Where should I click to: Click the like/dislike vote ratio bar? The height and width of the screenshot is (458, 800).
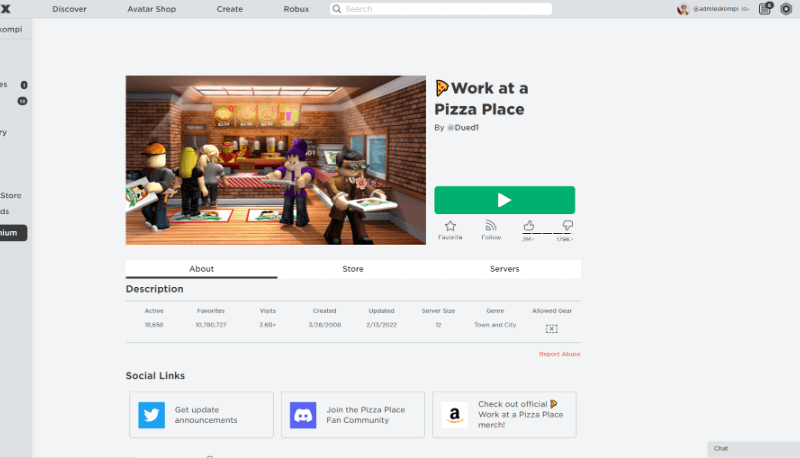pyautogui.click(x=547, y=234)
